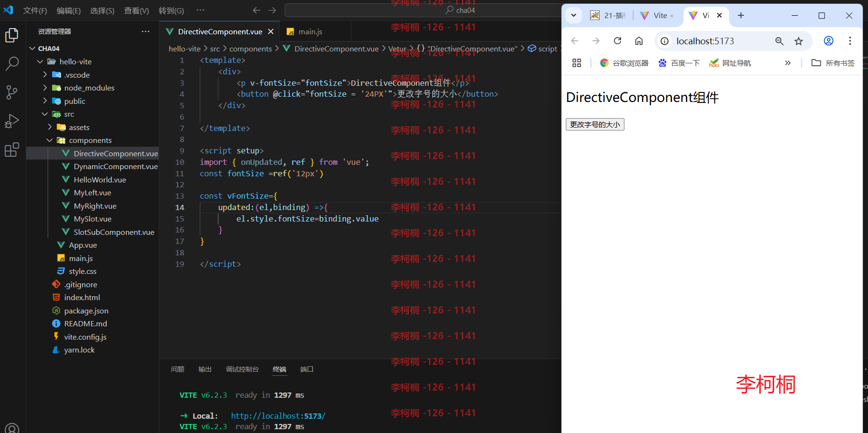Open 所有书签 folder

click(833, 63)
